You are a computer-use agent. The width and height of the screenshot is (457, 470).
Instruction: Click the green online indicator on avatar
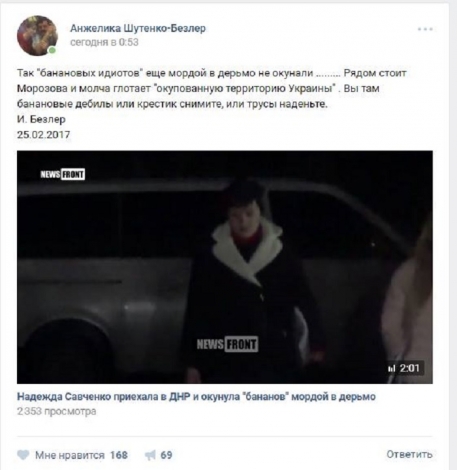[x=52, y=50]
